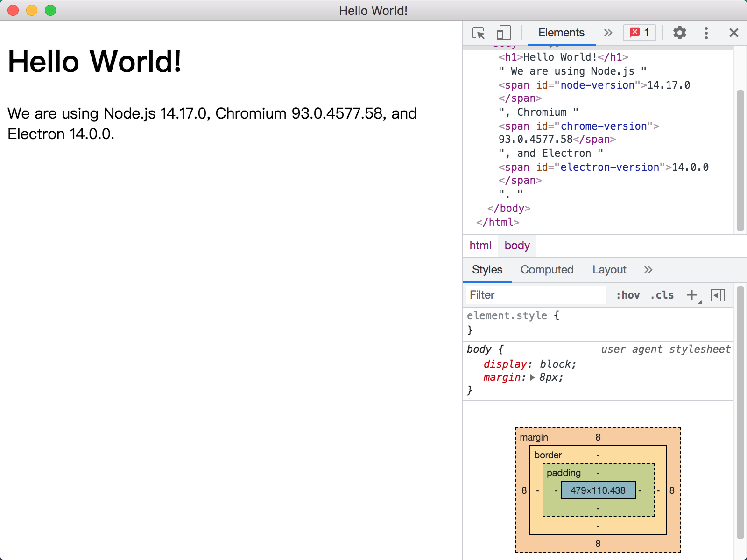
Task: Switch to the Styles tab
Action: [x=487, y=270]
